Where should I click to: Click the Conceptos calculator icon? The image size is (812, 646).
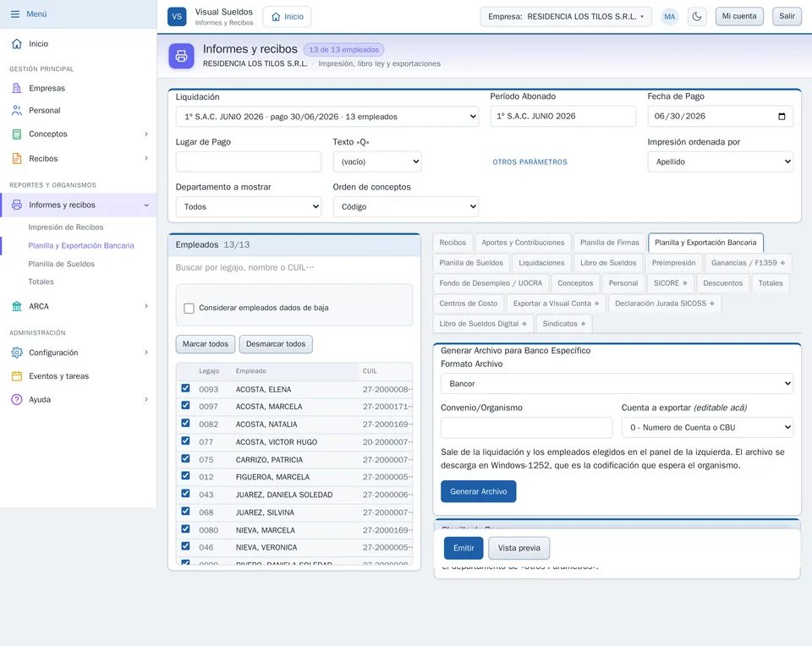click(x=17, y=134)
